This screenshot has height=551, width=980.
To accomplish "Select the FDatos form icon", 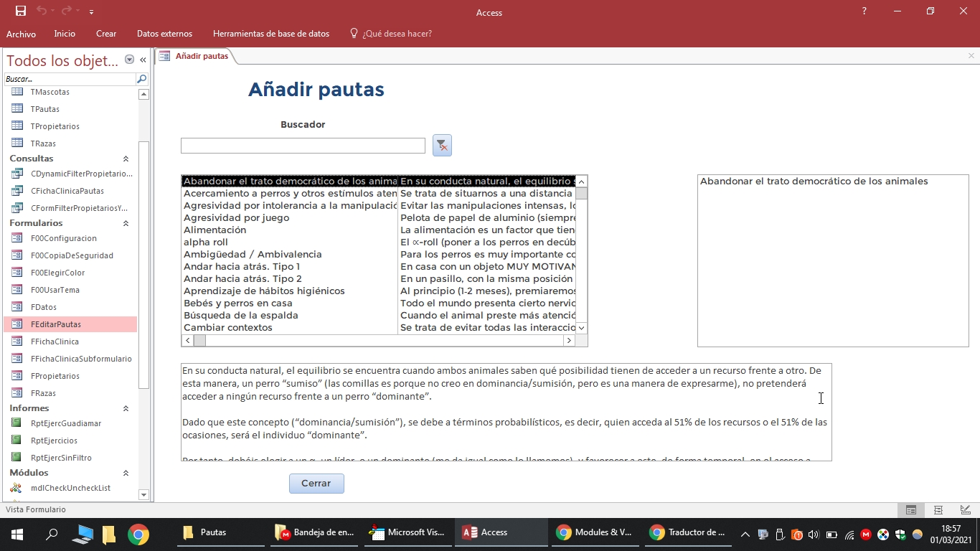I will coord(18,307).
